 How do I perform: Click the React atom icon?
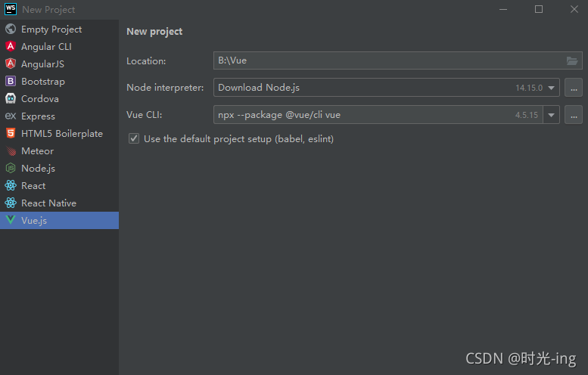click(11, 185)
